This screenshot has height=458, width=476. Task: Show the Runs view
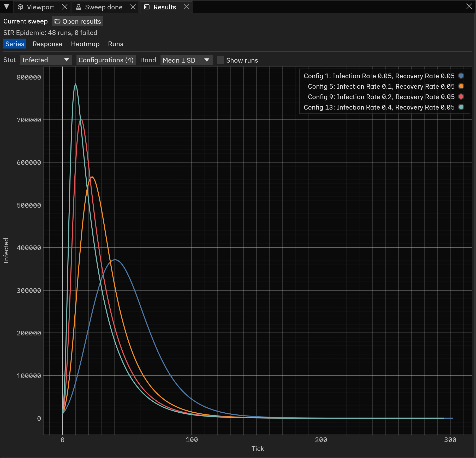coord(116,44)
